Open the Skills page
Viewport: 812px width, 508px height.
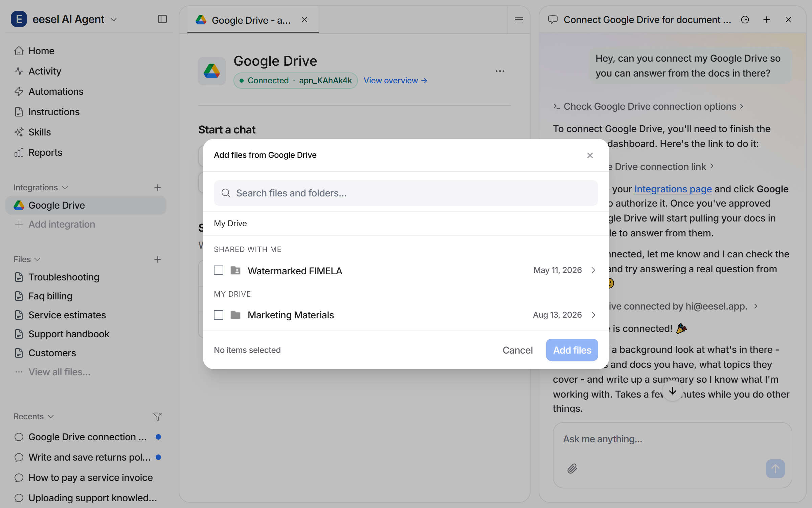86,132
